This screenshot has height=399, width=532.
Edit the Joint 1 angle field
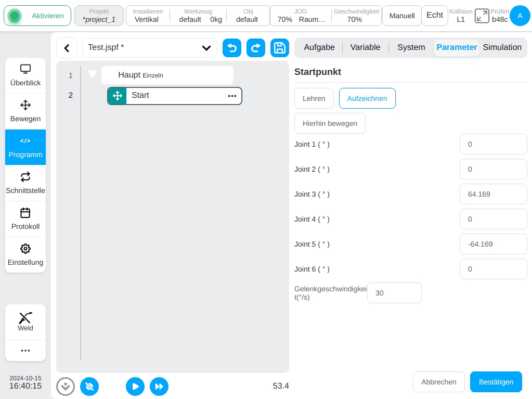494,144
